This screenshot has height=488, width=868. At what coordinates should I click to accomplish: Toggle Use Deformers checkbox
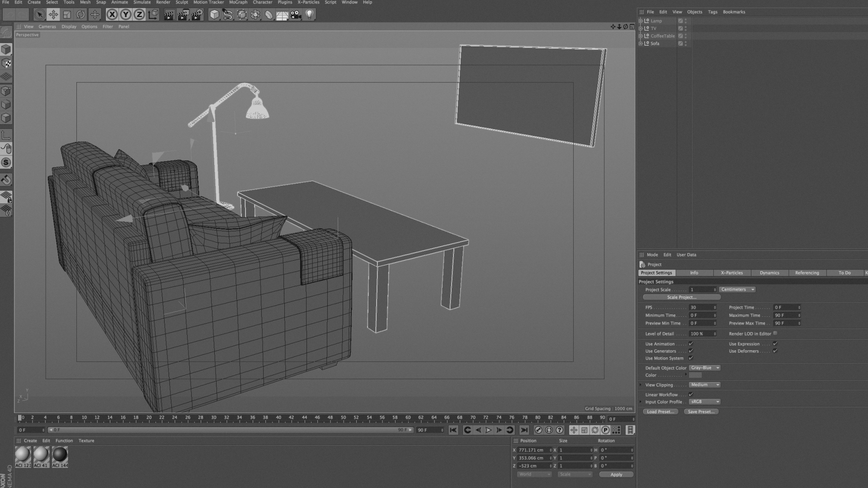(x=775, y=351)
